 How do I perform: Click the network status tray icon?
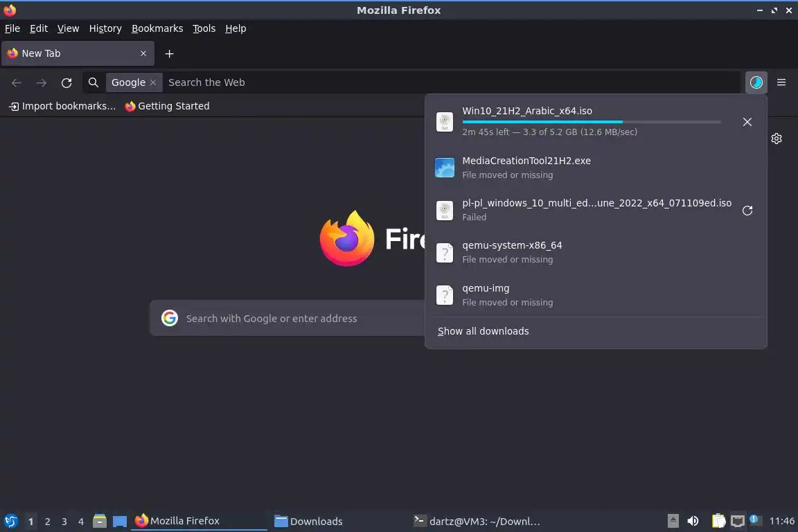click(737, 521)
